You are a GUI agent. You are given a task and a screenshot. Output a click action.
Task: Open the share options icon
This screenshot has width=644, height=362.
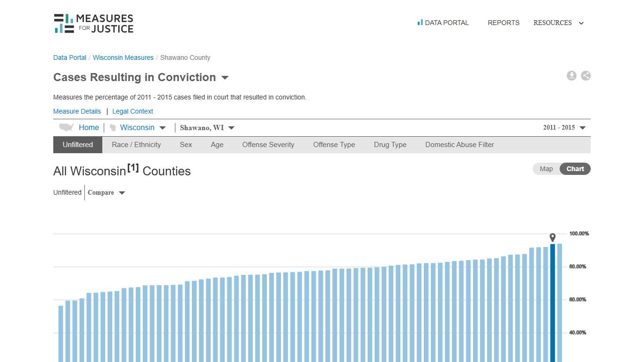tap(586, 75)
